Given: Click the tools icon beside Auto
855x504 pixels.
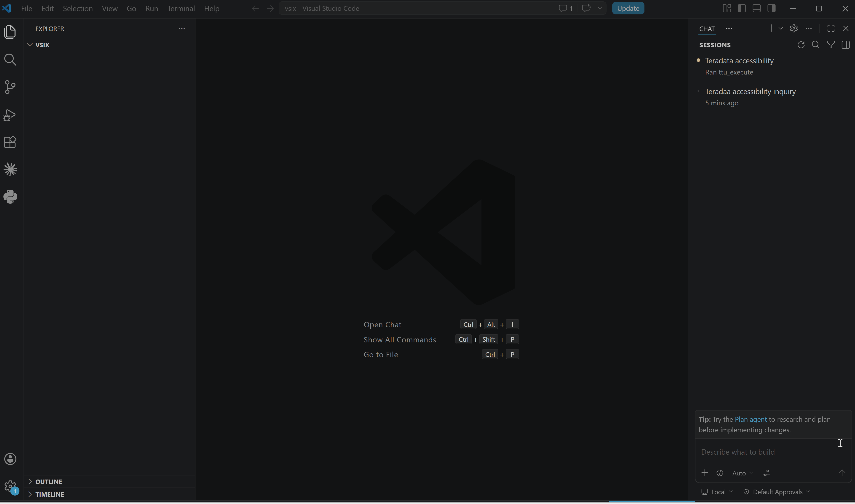Looking at the screenshot, I should pos(719,473).
